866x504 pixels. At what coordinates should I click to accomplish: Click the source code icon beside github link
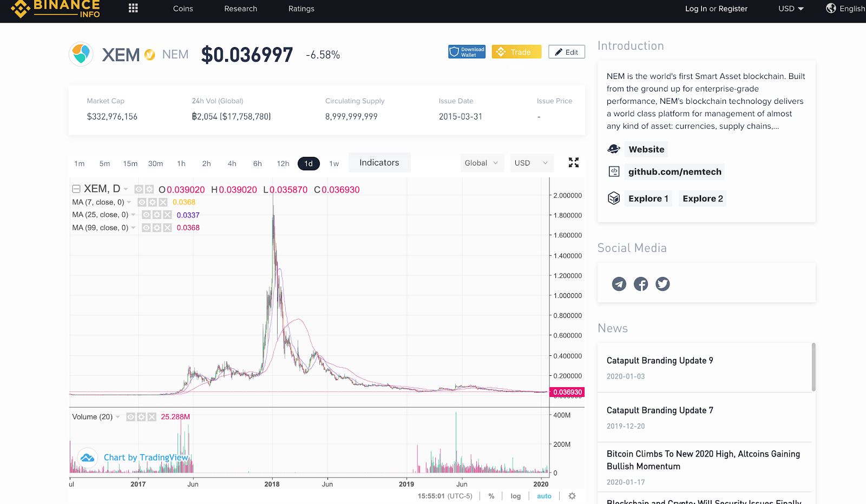click(614, 171)
